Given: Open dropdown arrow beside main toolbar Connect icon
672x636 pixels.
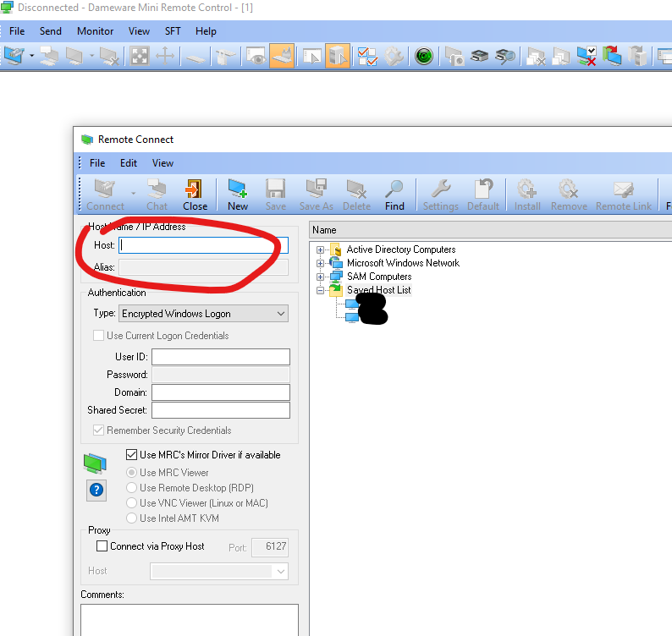Looking at the screenshot, I should click(31, 56).
